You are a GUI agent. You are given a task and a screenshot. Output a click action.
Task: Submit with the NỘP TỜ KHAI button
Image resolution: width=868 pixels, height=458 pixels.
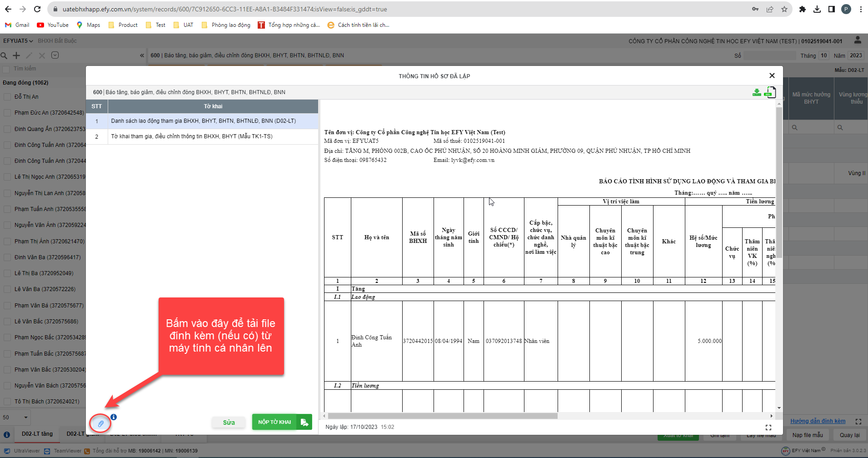pyautogui.click(x=282, y=422)
